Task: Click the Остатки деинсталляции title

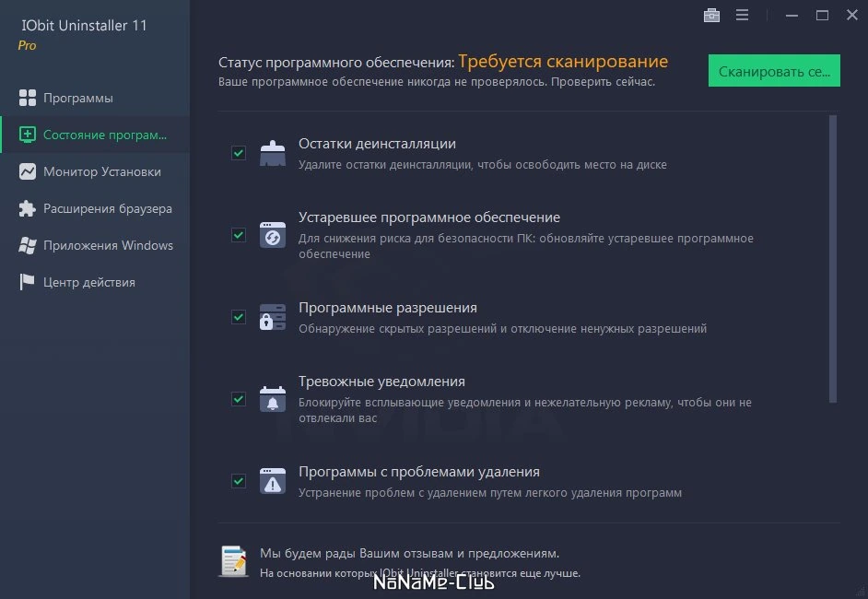Action: (x=377, y=144)
